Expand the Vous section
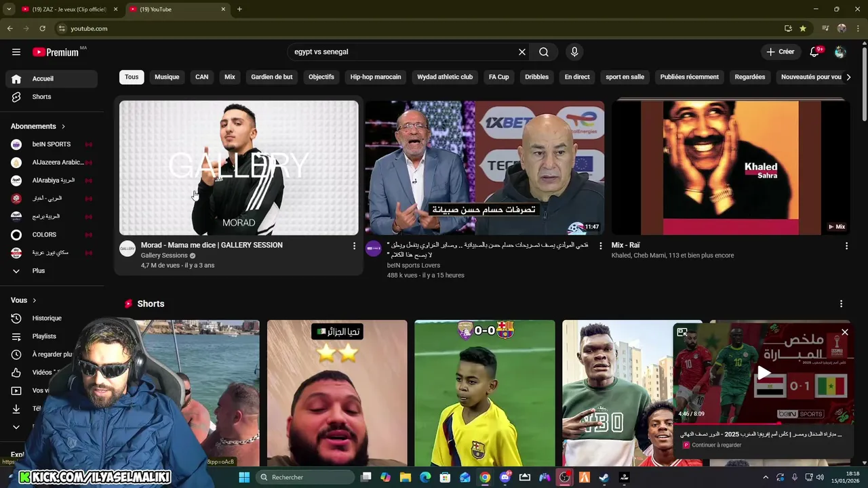Image resolution: width=868 pixels, height=488 pixels. click(x=24, y=300)
